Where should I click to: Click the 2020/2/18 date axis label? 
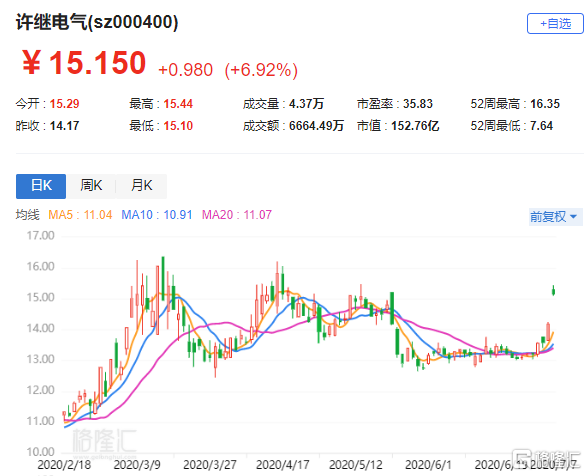tap(64, 465)
